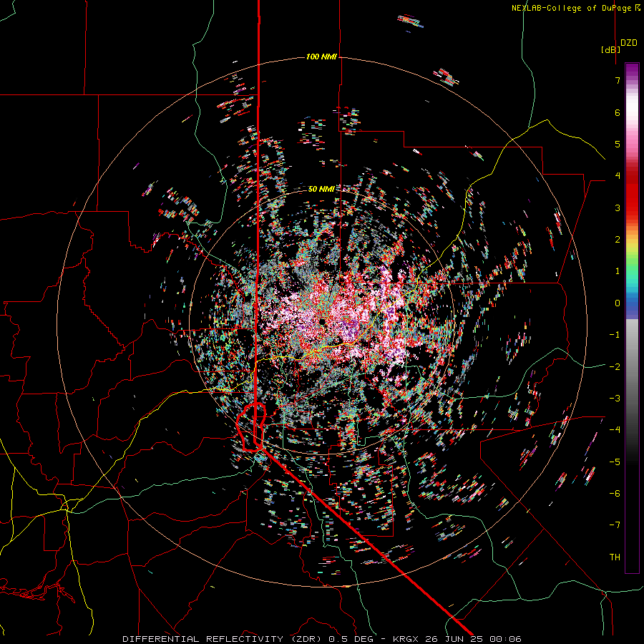The height and width of the screenshot is (644, 644).
Task: Click the 00:06 timestamp
Action: (x=504, y=639)
